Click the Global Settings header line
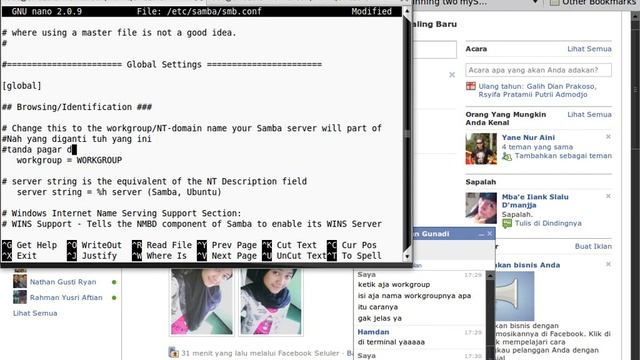 coord(162,64)
